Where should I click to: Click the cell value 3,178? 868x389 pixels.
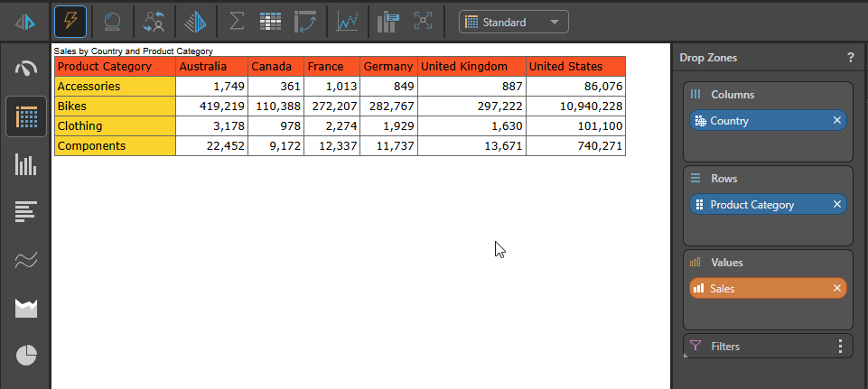click(x=212, y=126)
